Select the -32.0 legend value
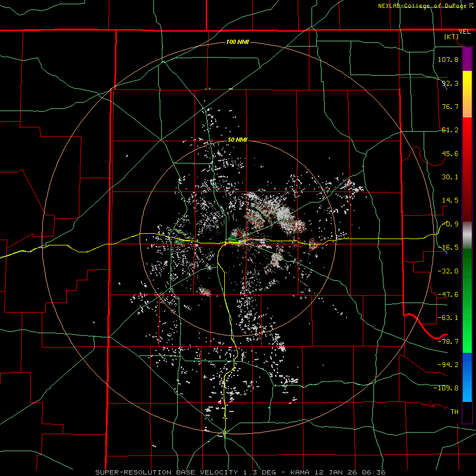The height and width of the screenshot is (476, 476). tap(448, 271)
